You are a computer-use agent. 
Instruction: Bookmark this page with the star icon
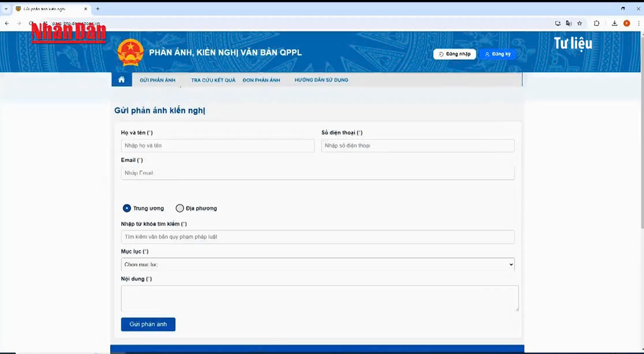(x=579, y=23)
